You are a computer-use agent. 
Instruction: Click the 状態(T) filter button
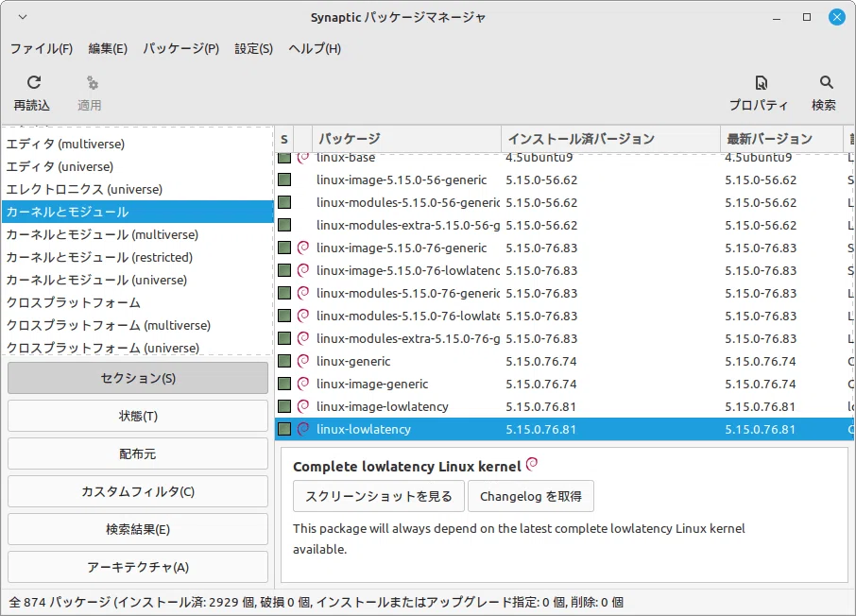(x=138, y=416)
